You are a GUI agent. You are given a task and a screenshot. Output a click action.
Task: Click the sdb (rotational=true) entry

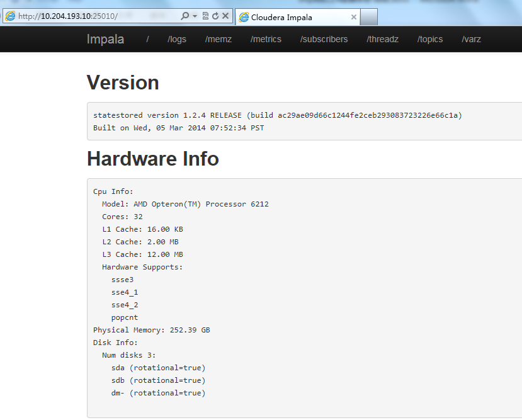(x=159, y=380)
